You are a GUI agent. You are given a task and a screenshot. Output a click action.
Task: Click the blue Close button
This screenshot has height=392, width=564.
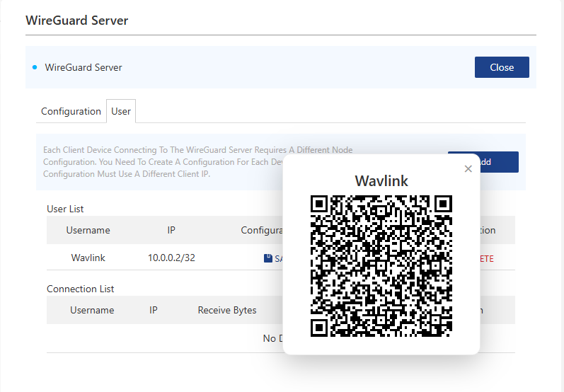click(x=502, y=67)
